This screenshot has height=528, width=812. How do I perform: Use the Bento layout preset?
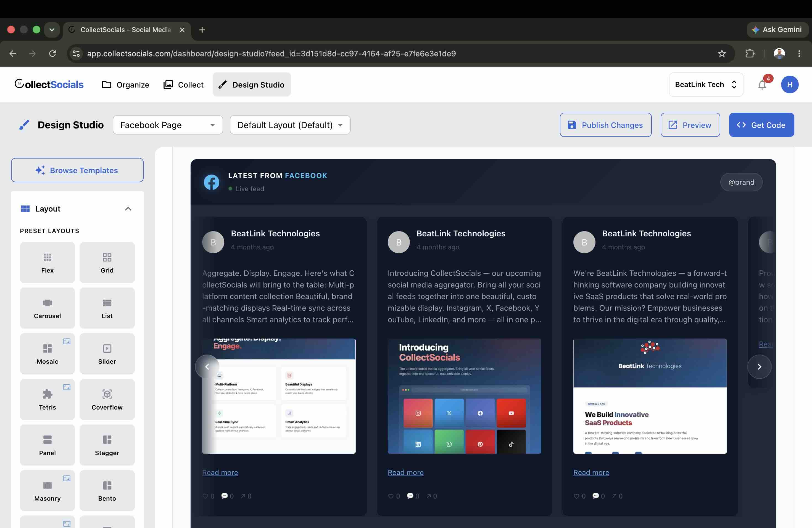pyautogui.click(x=107, y=490)
